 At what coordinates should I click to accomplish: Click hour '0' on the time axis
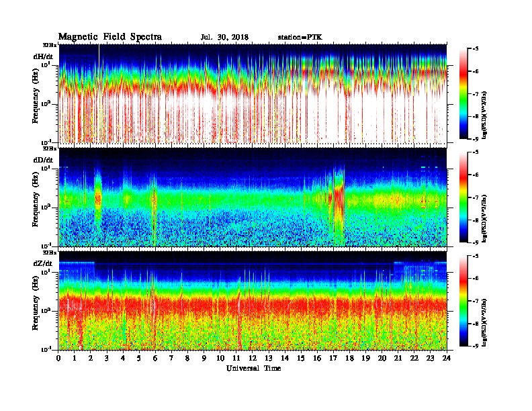(x=58, y=359)
